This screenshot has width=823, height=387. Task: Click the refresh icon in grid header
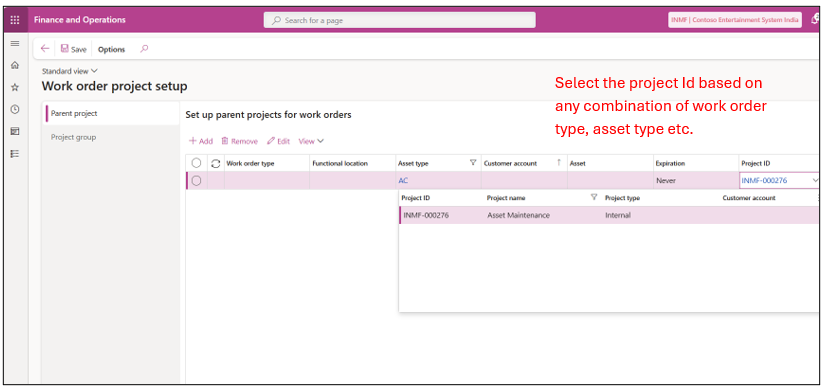tap(215, 163)
